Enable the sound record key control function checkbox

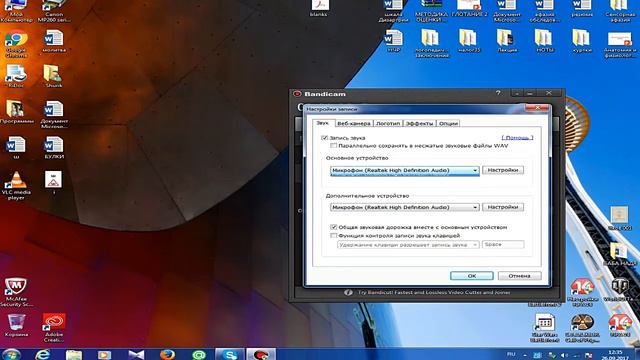click(333, 236)
